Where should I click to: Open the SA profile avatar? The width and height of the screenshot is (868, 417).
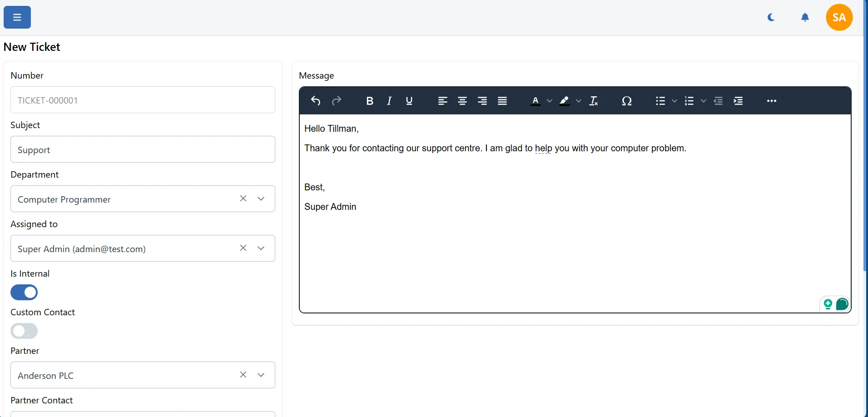839,17
